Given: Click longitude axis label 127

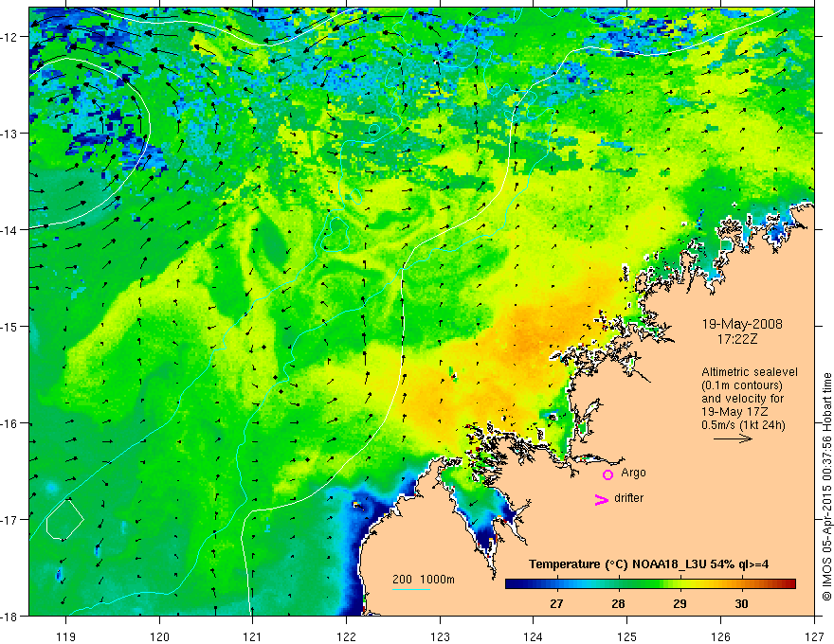Looking at the screenshot, I should [814, 636].
